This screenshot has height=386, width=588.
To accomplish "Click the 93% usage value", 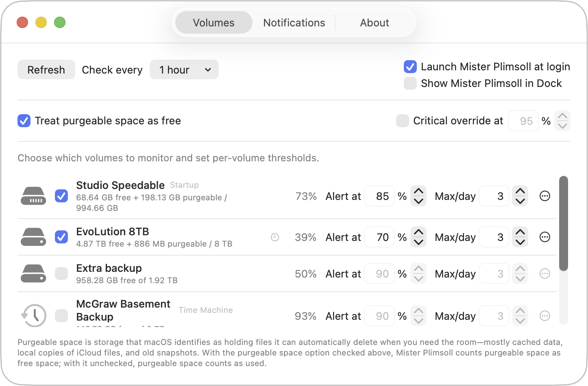I will click(306, 316).
